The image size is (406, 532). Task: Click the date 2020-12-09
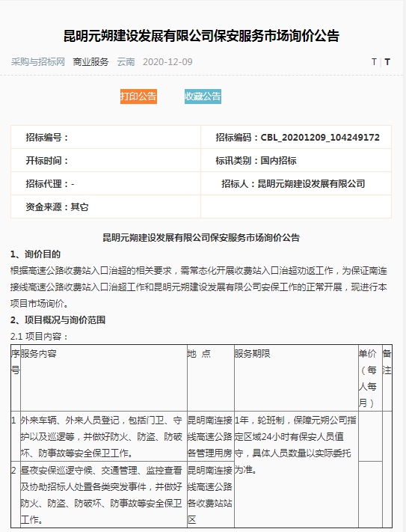[x=167, y=62]
